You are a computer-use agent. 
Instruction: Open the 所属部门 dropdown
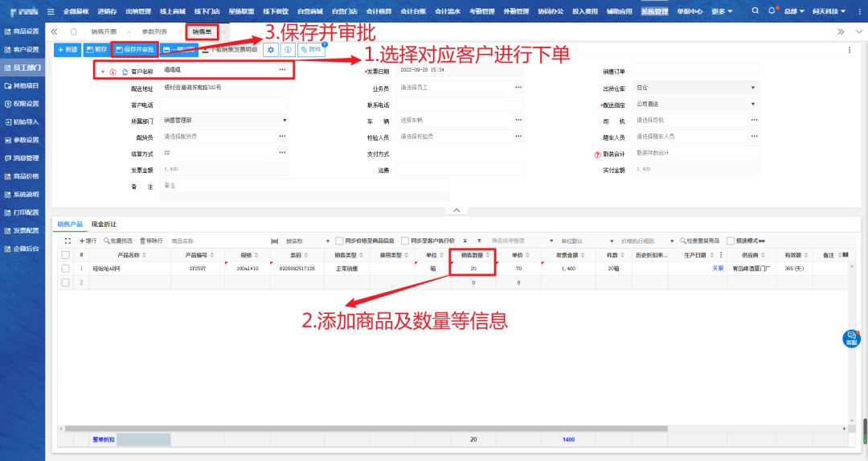tap(284, 121)
